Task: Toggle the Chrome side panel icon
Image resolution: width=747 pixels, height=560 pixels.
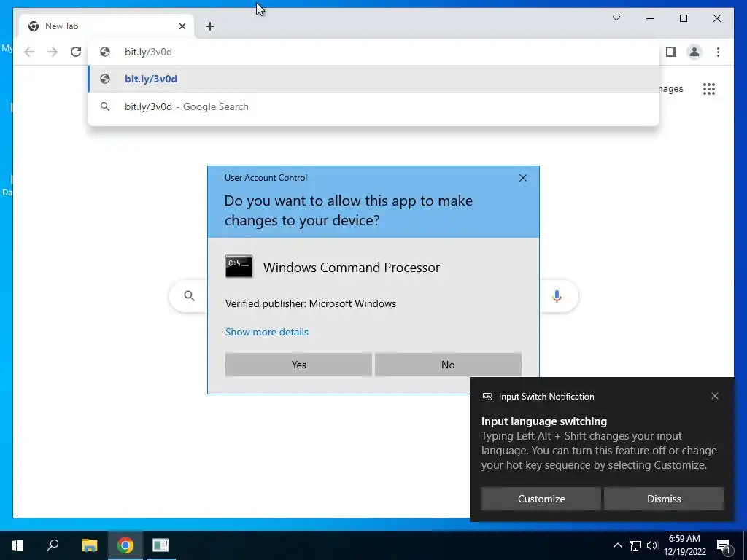Action: pyautogui.click(x=671, y=52)
